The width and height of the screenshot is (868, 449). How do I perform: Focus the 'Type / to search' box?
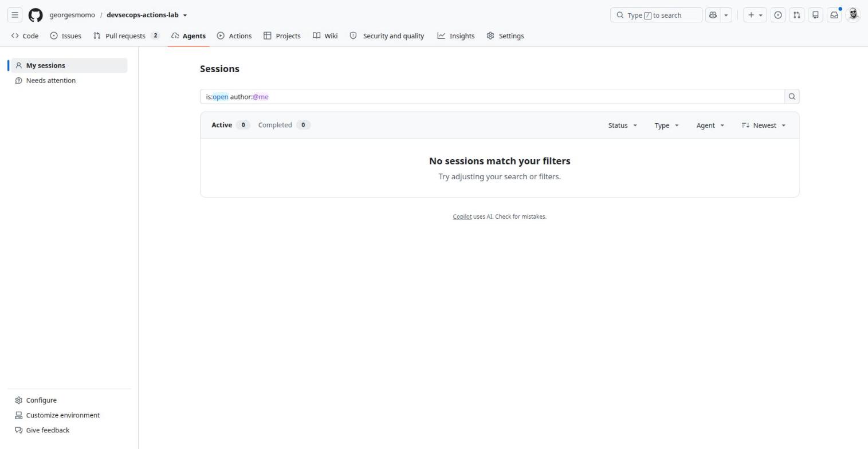[x=656, y=15]
